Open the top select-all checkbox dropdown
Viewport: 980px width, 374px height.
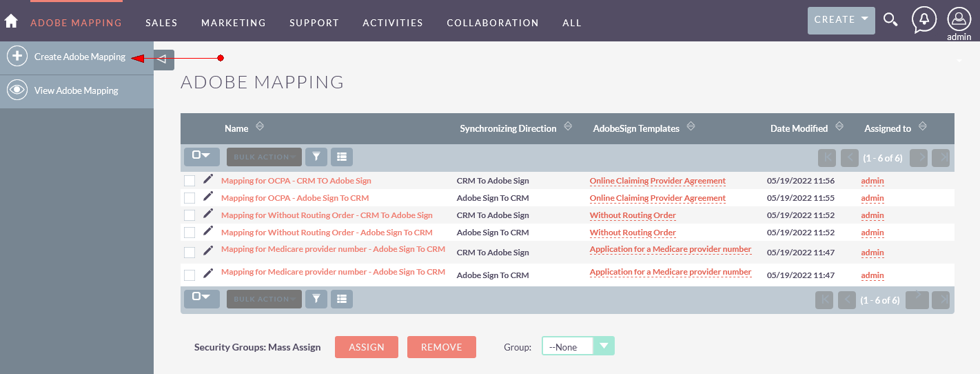(202, 157)
